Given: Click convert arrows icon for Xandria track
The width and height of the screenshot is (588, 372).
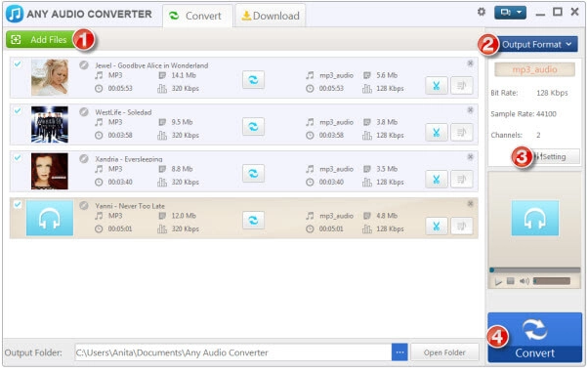Looking at the screenshot, I should click(254, 174).
